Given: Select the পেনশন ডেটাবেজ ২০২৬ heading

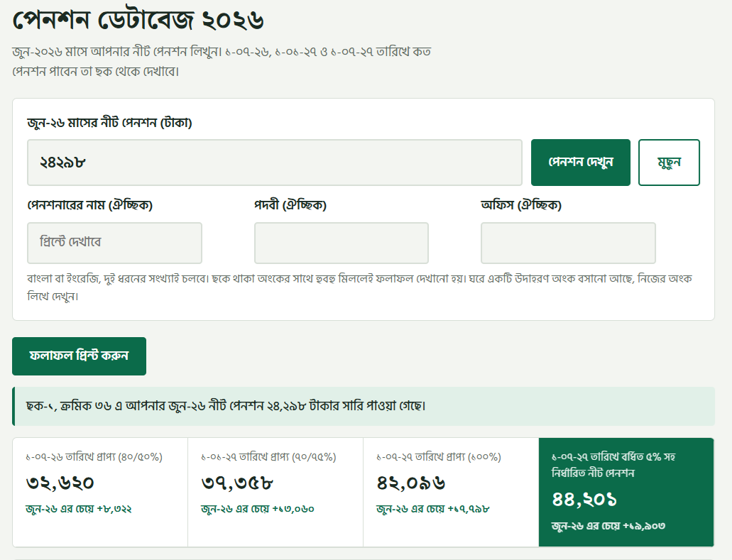Looking at the screenshot, I should click(x=138, y=20).
